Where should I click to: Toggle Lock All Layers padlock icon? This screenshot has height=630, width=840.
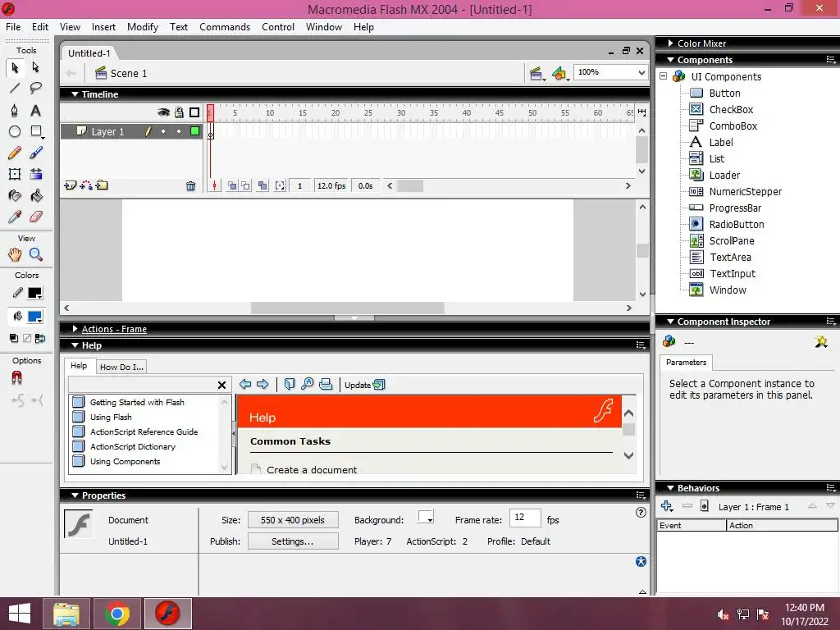179,112
